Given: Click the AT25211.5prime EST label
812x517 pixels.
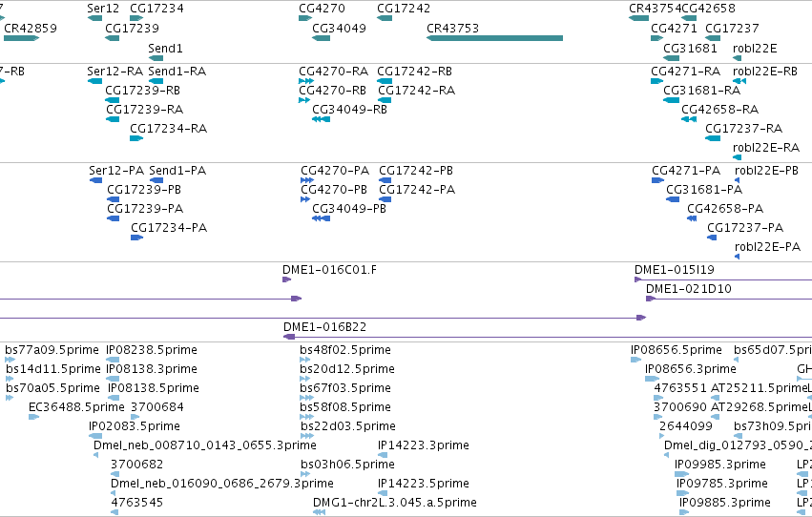Looking at the screenshot, I should [x=760, y=388].
